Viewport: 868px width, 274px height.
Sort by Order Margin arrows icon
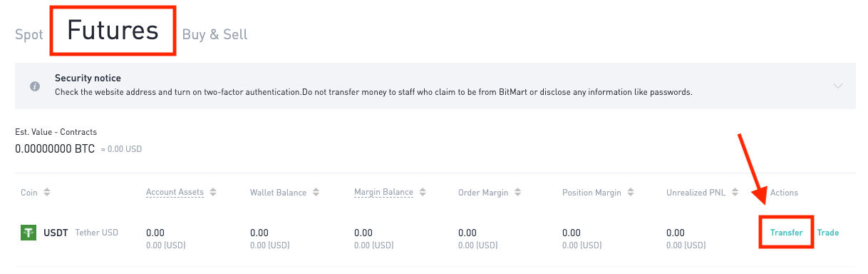click(518, 193)
